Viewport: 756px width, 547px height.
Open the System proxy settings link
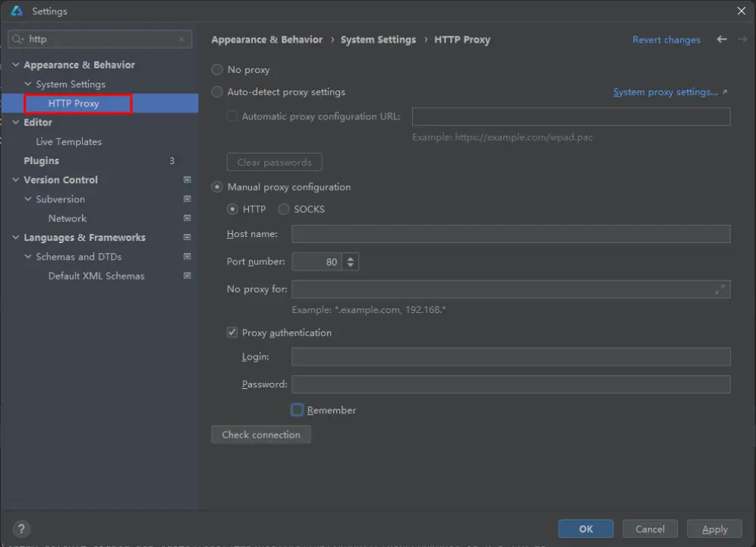click(666, 92)
